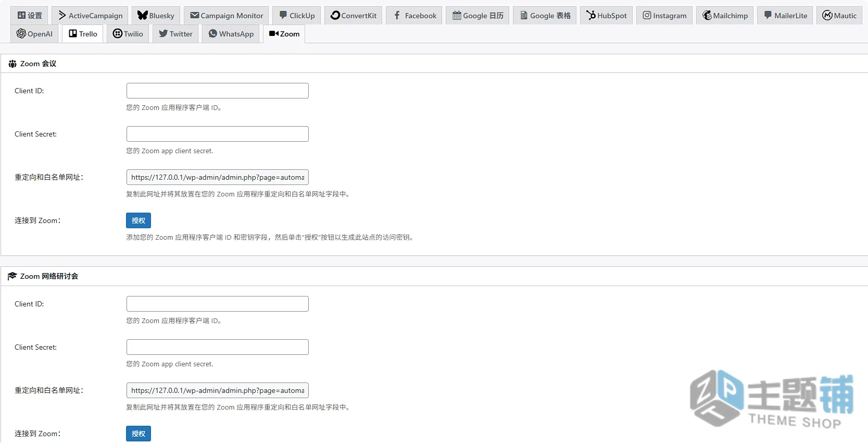This screenshot has height=444, width=868.
Task: Click 授权 button in Zoom 网络研讨会 section
Action: [x=139, y=434]
